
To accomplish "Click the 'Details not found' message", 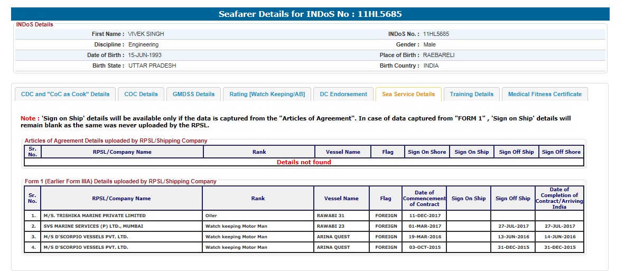I will click(304, 162).
